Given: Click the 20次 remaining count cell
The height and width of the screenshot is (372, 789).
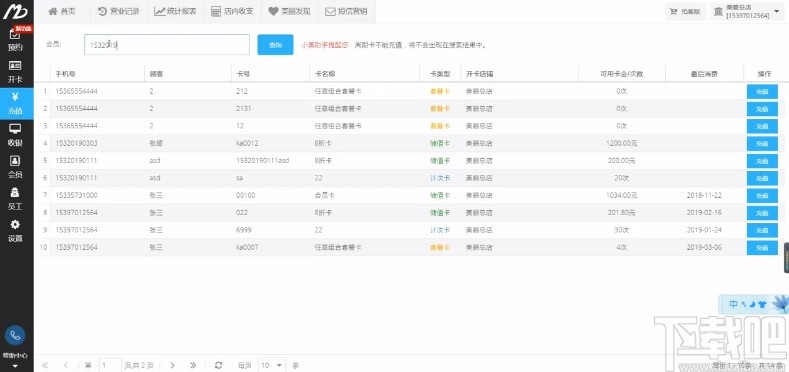Looking at the screenshot, I should [x=621, y=178].
